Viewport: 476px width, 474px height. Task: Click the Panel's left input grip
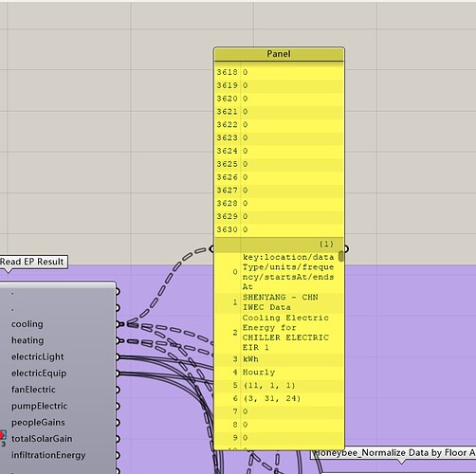coord(212,249)
